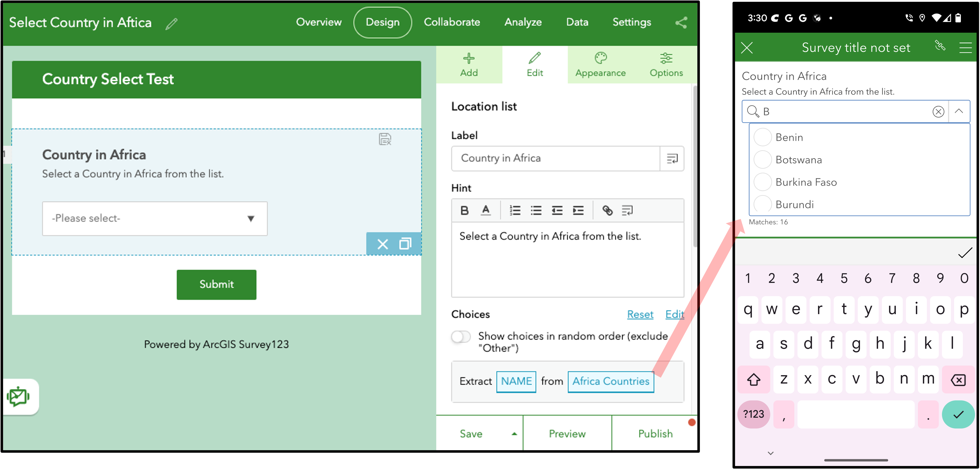
Task: Open the survey Settings page
Action: point(632,22)
